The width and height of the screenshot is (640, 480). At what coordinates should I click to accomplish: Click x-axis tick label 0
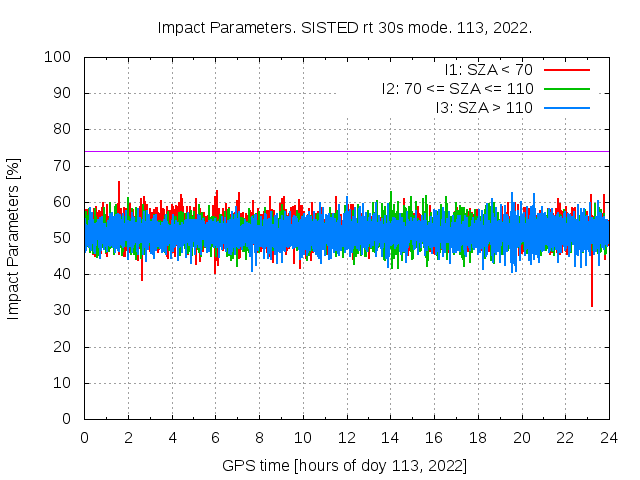click(x=84, y=437)
